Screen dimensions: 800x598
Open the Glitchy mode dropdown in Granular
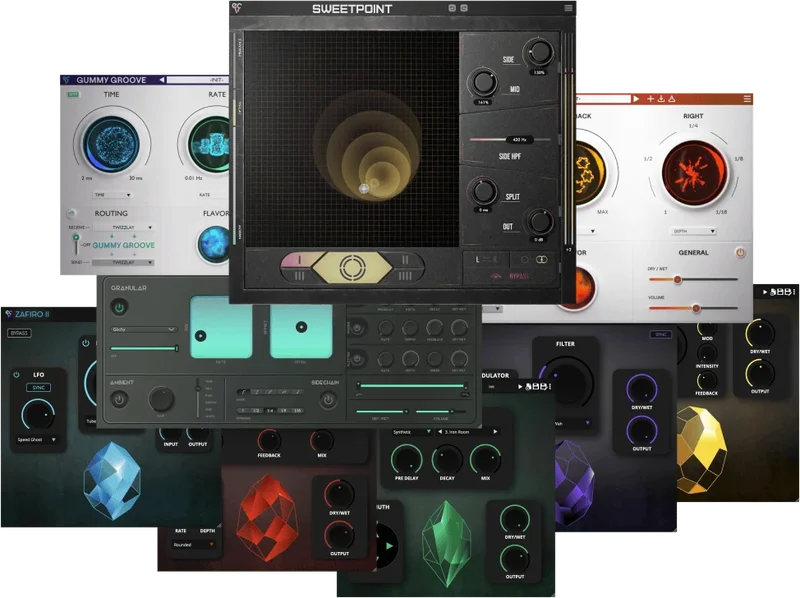[x=143, y=330]
